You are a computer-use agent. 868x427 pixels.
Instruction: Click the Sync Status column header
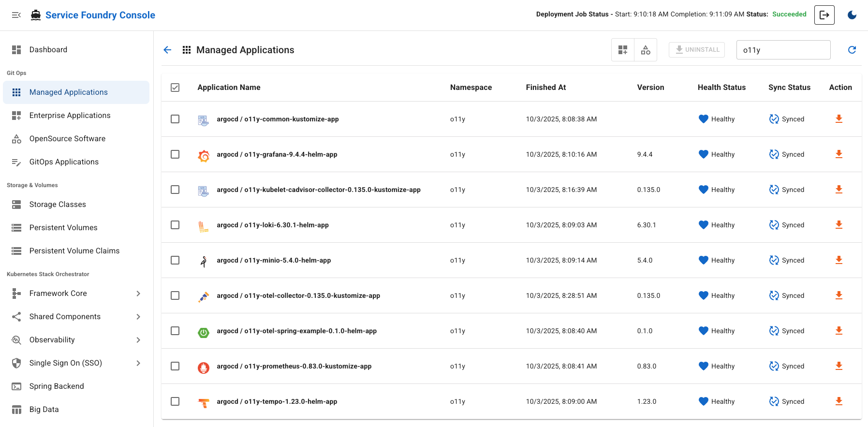click(x=789, y=88)
